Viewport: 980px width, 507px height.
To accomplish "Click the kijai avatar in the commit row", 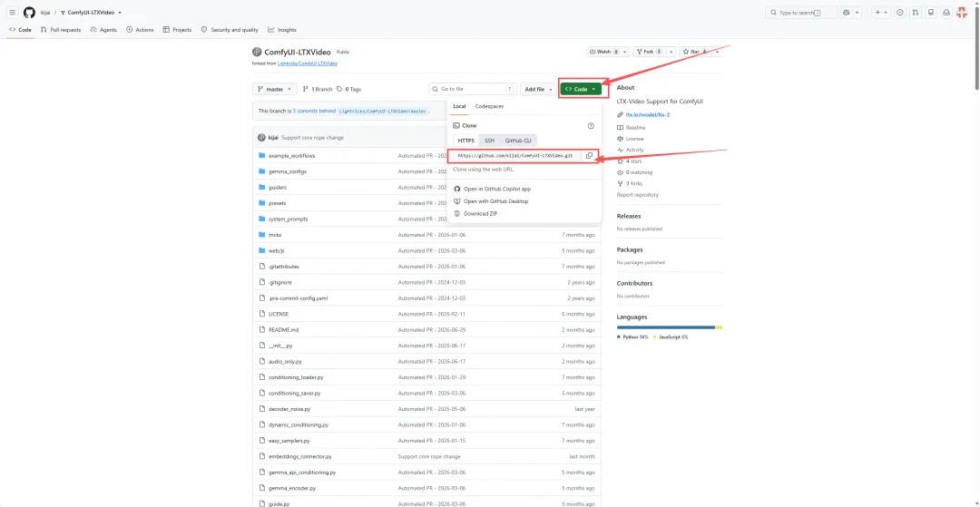I will coord(262,137).
